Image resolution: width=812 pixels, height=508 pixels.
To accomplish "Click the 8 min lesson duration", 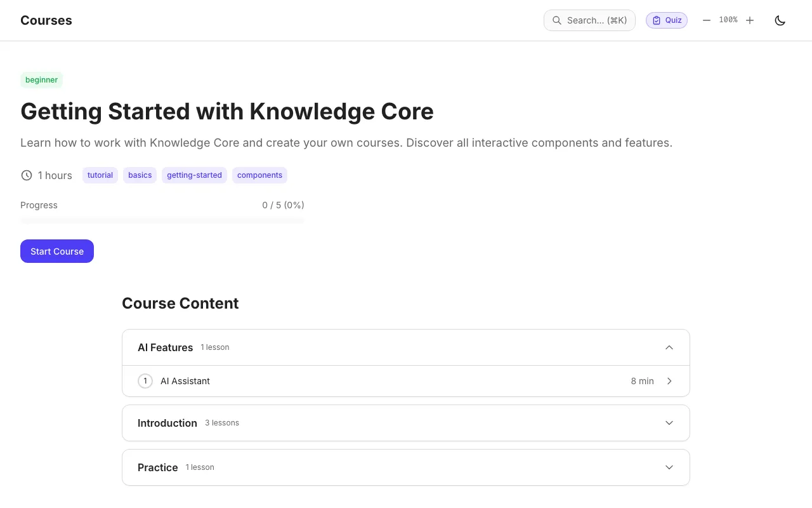I will 643,381.
